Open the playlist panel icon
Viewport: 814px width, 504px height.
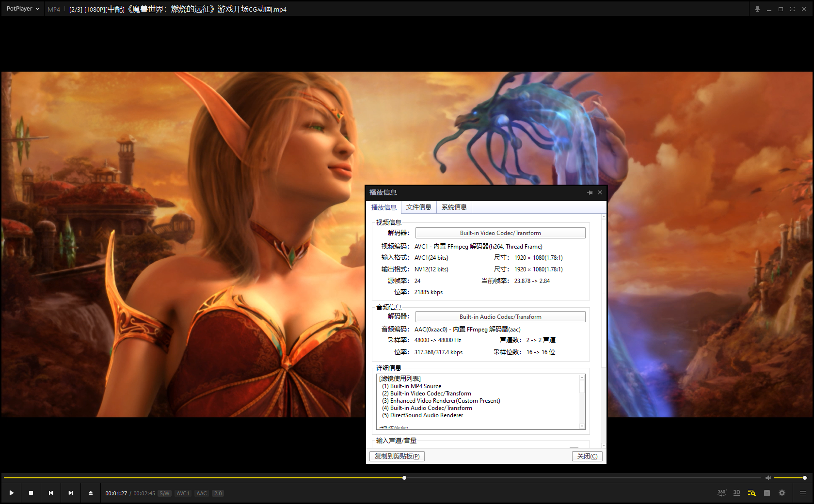766,493
